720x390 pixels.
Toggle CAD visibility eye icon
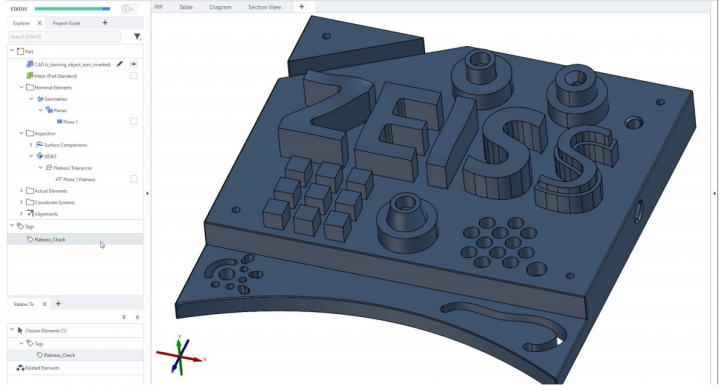(134, 64)
